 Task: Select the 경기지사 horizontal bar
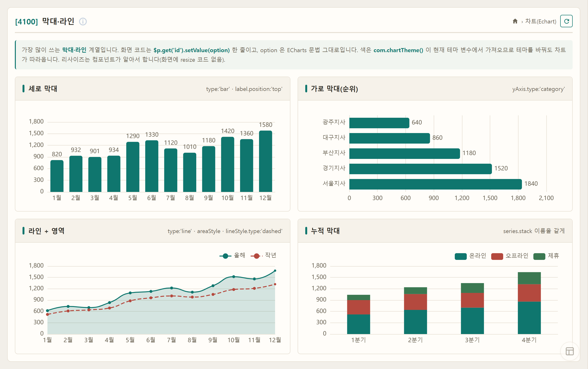[421, 169]
